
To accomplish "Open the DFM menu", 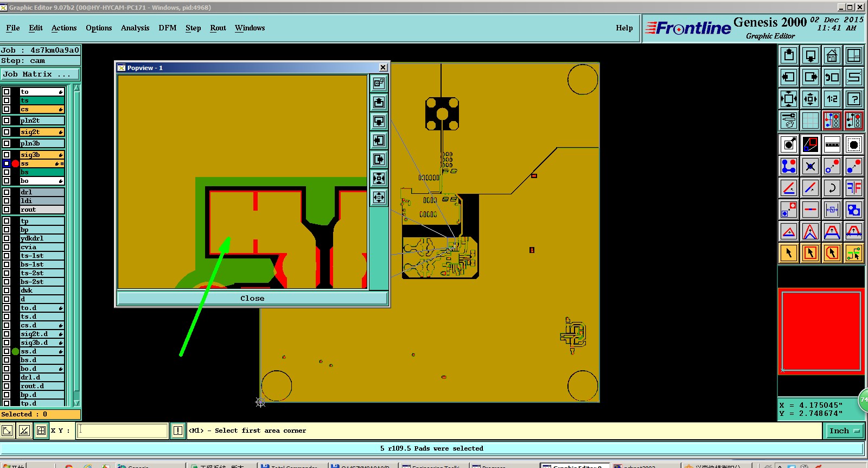I will coord(168,28).
